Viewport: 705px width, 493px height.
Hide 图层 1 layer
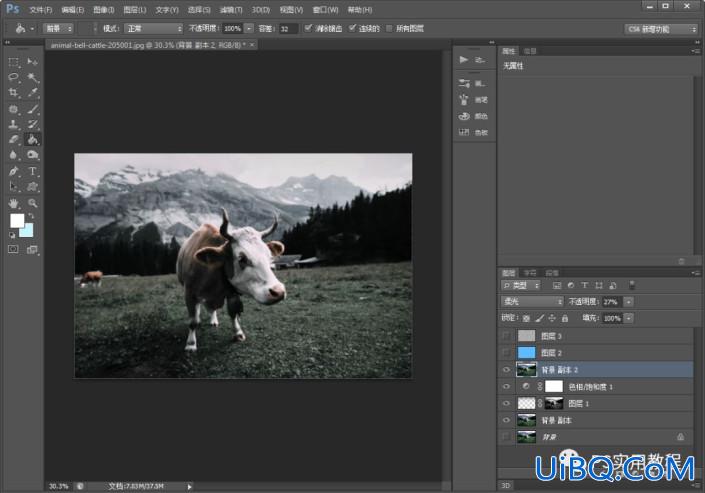click(506, 403)
